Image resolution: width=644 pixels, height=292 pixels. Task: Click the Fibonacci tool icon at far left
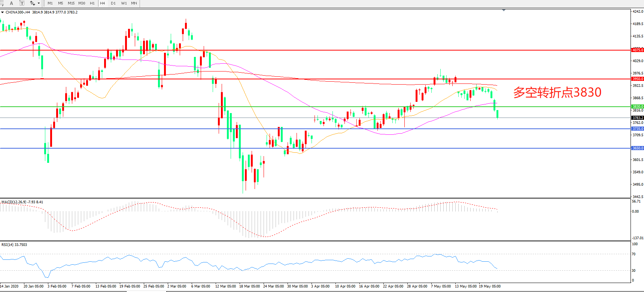[2, 3]
